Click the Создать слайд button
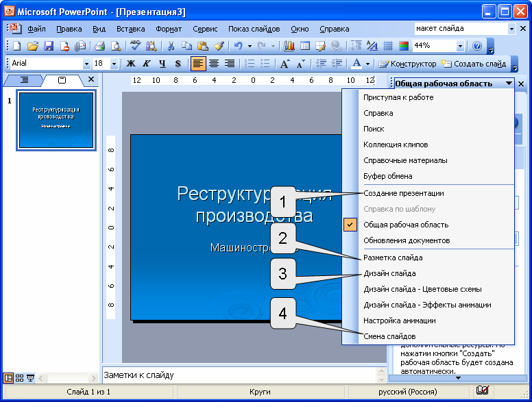Viewport: 532px width, 402px height. [x=474, y=64]
